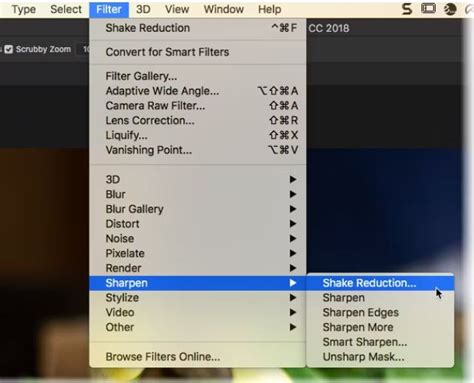Viewport: 474px width, 383px height.
Task: Toggle the Scrubby Zoom checkbox
Action: (x=9, y=49)
